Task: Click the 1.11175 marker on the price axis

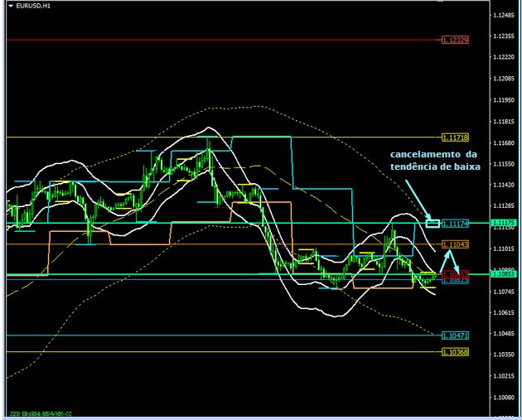Action: click(x=503, y=223)
